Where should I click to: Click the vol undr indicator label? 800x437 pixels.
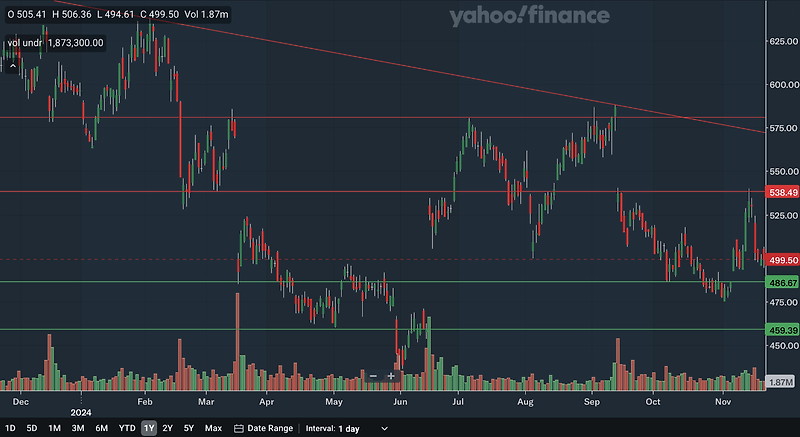pos(25,43)
